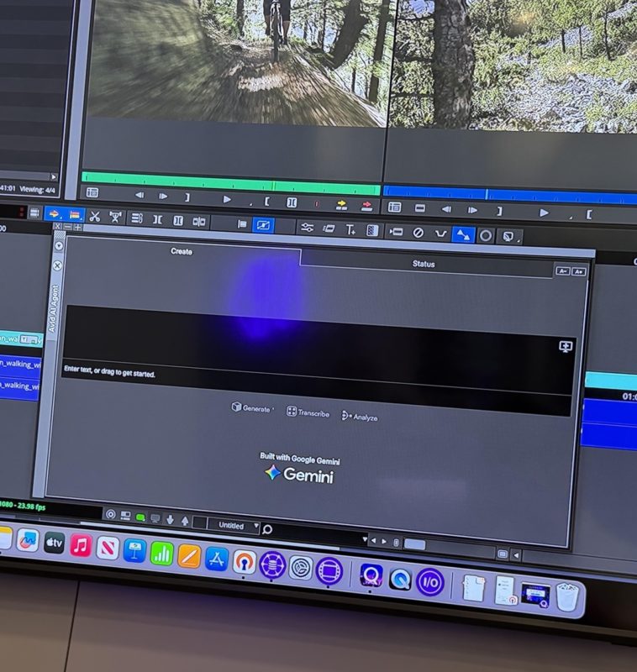
Task: Click the target circle icon in timeline bar
Action: tap(111, 514)
